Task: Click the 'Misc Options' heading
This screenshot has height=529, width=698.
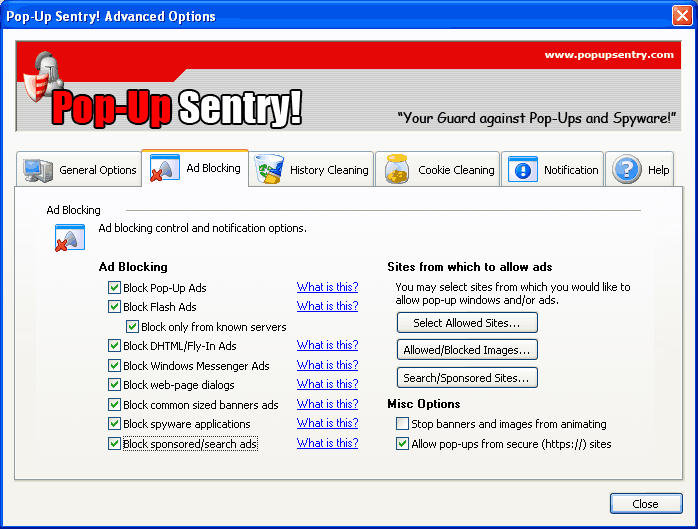Action: [x=424, y=404]
